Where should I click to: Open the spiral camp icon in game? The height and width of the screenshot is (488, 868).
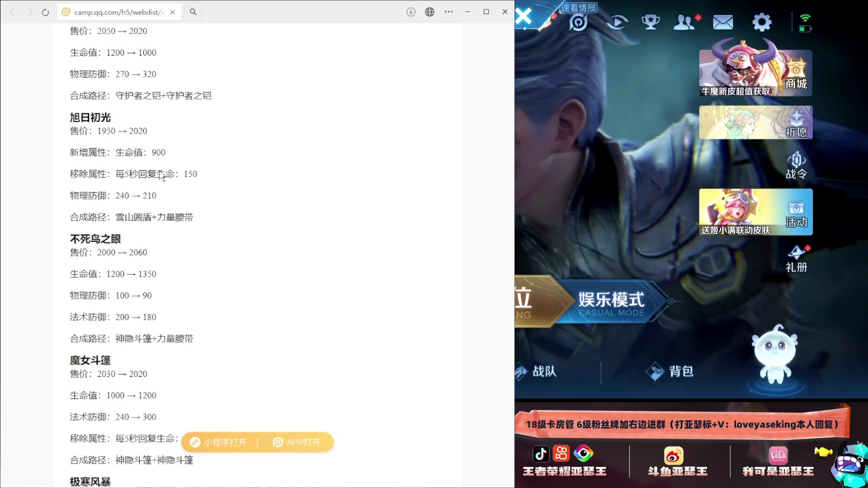578,22
